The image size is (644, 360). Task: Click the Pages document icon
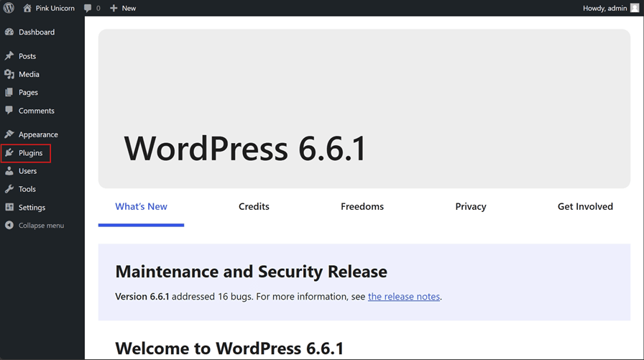(9, 93)
